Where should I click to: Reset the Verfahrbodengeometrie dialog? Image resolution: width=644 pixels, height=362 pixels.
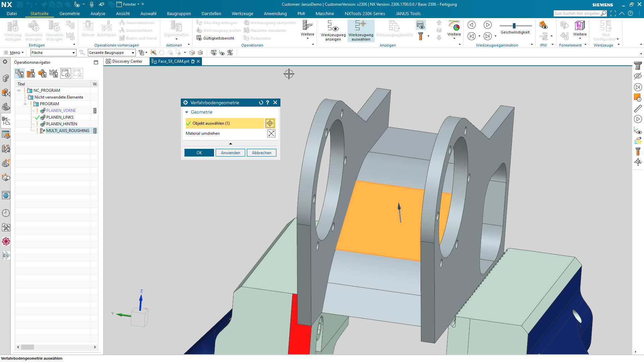(x=261, y=103)
